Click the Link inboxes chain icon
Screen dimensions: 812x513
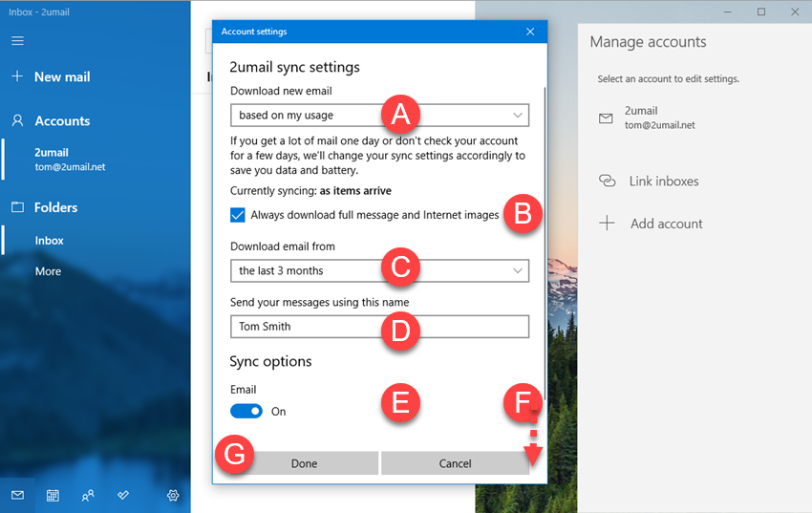[x=607, y=181]
